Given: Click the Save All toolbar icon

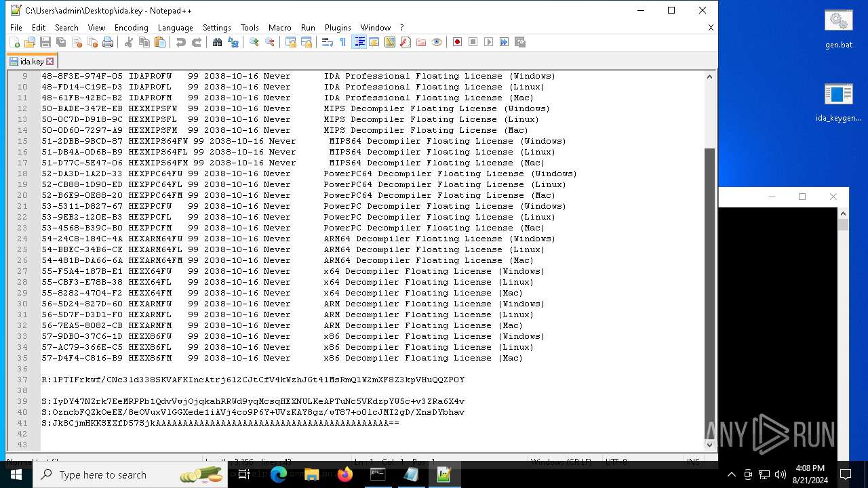Looking at the screenshot, I should tap(61, 42).
